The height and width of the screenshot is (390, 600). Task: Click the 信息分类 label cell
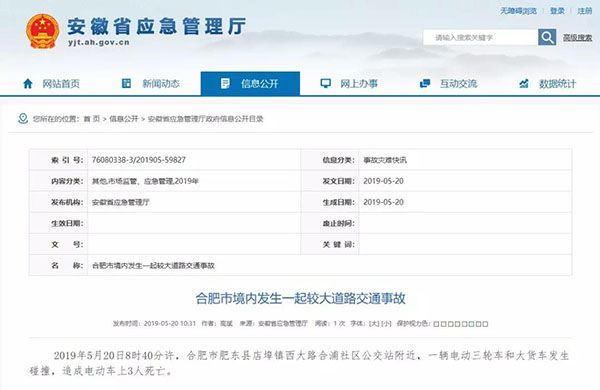pos(330,160)
